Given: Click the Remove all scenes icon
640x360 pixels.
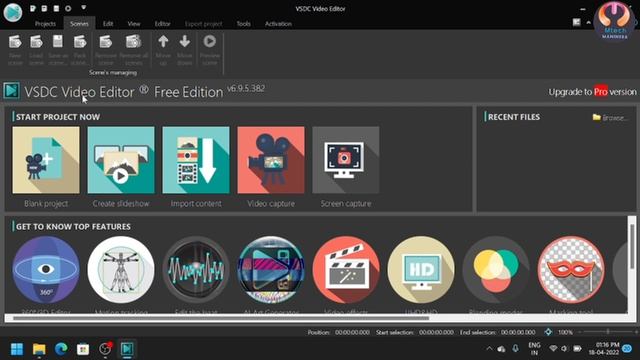Looking at the screenshot, I should click(133, 42).
